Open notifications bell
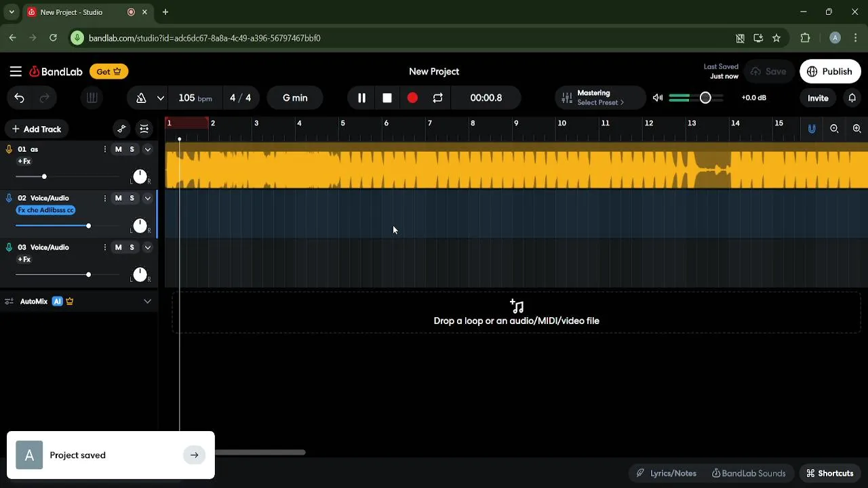 (x=852, y=98)
